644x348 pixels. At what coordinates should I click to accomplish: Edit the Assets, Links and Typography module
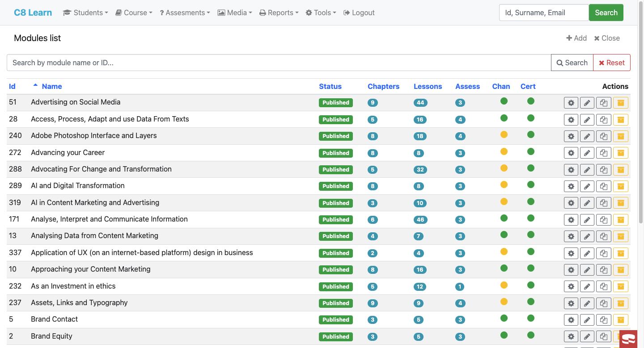(587, 303)
